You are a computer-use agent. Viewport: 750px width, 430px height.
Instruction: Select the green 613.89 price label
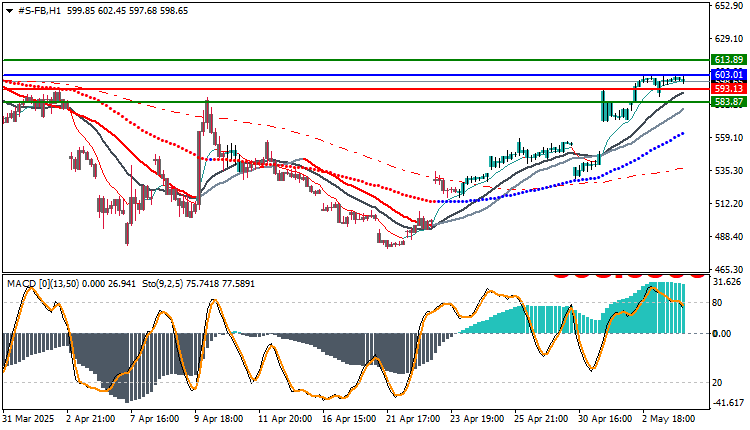pos(728,60)
